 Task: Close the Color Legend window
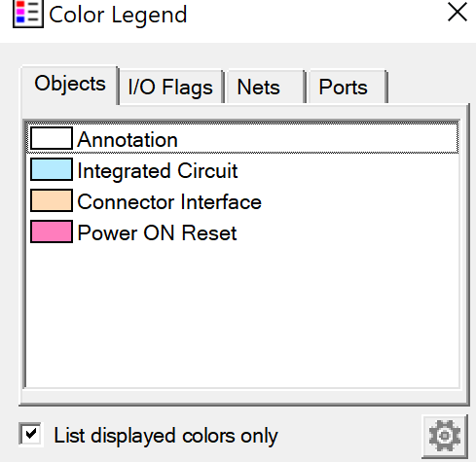458,13
